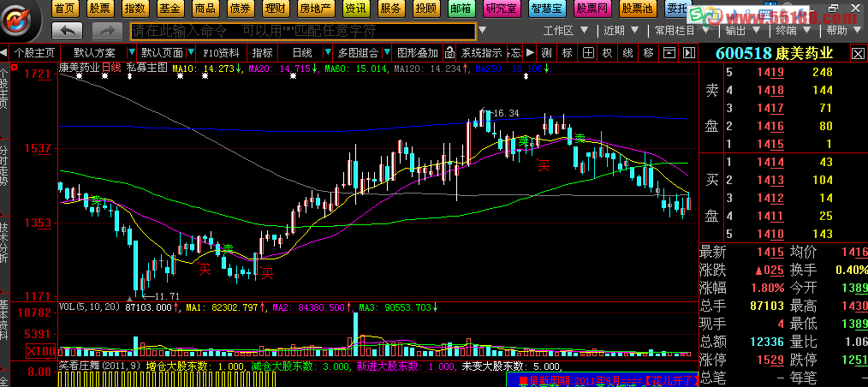Close the 600518 康美药业 quote panel
The height and width of the screenshot is (387, 868).
point(858,54)
